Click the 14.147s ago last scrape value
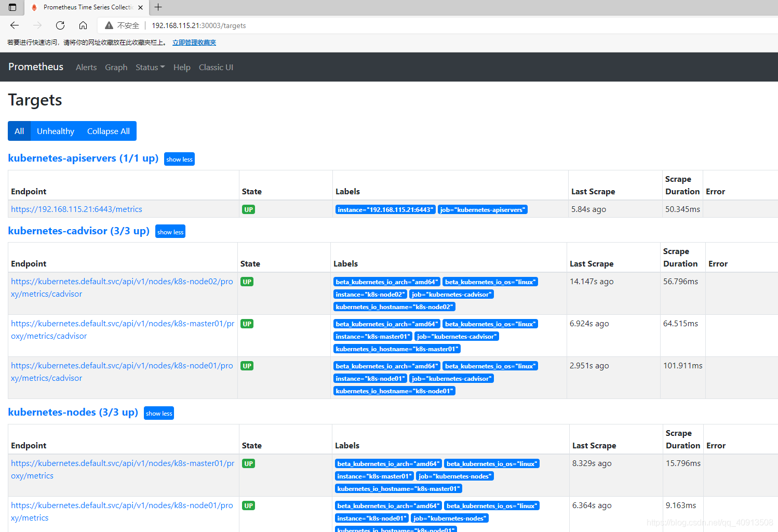Screen dimensions: 778x532 592,282
